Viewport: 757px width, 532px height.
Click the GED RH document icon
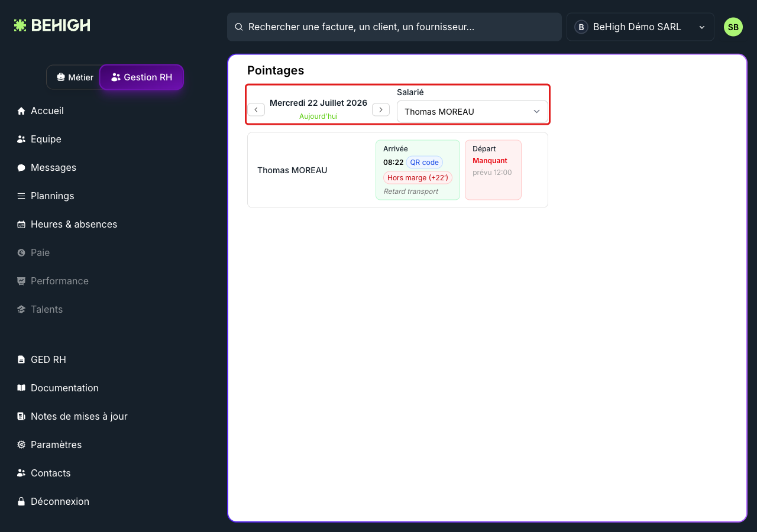[21, 360]
